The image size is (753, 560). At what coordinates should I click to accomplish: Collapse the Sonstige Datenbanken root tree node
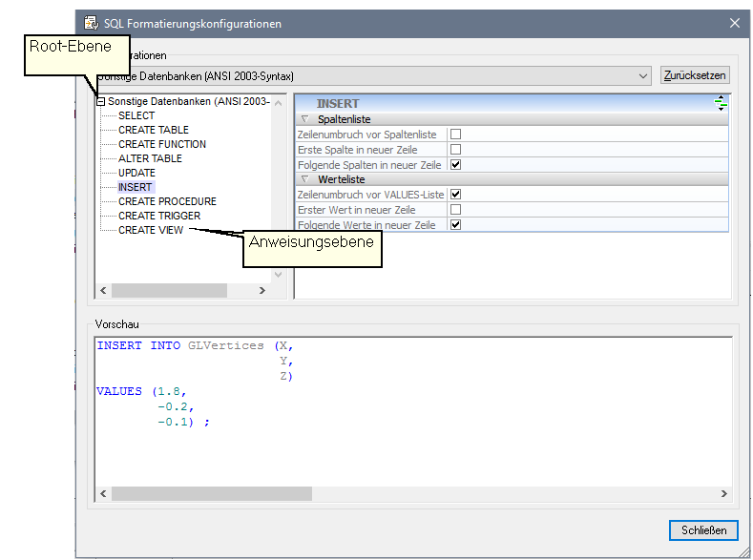[100, 102]
